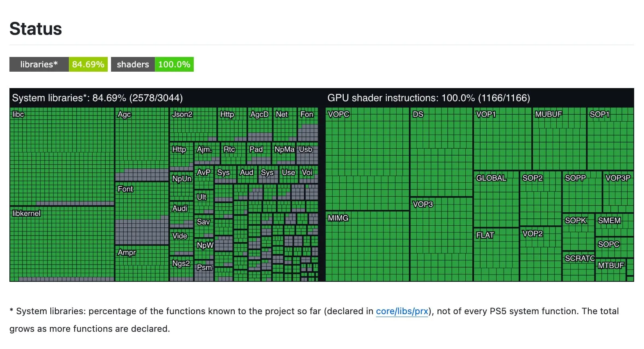Image resolution: width=644 pixels, height=349 pixels.
Task: Click the Font library block
Action: (142, 213)
